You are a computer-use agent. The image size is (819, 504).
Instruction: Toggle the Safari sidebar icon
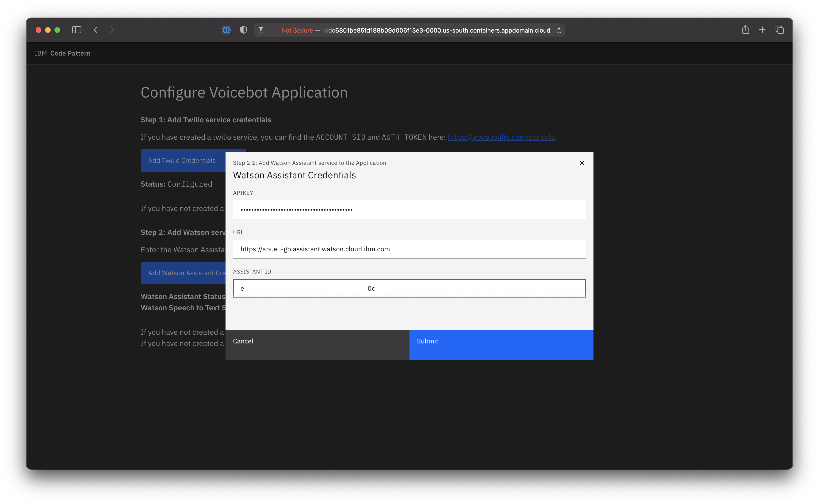(77, 30)
